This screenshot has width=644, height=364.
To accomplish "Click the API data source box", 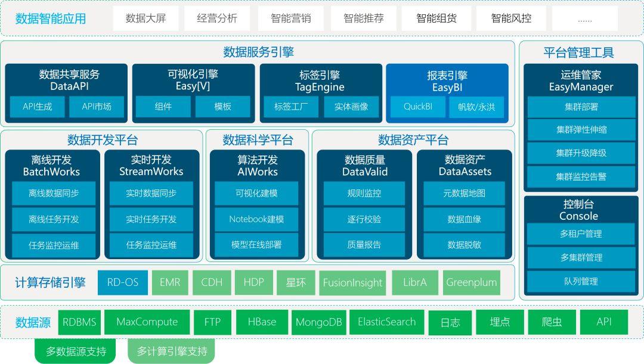I will [x=603, y=322].
